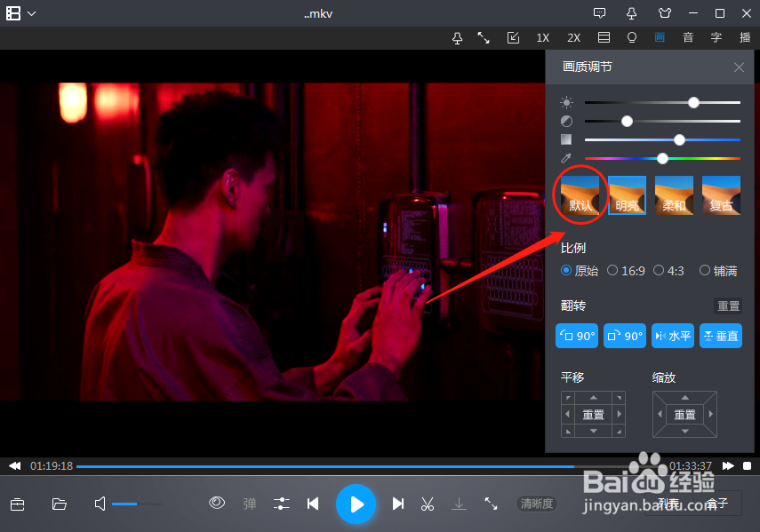Click 重置 button beside 翻转

pos(729,306)
